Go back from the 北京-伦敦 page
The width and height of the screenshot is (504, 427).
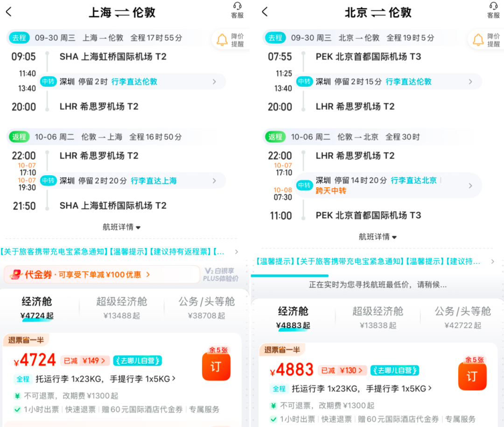click(x=265, y=12)
